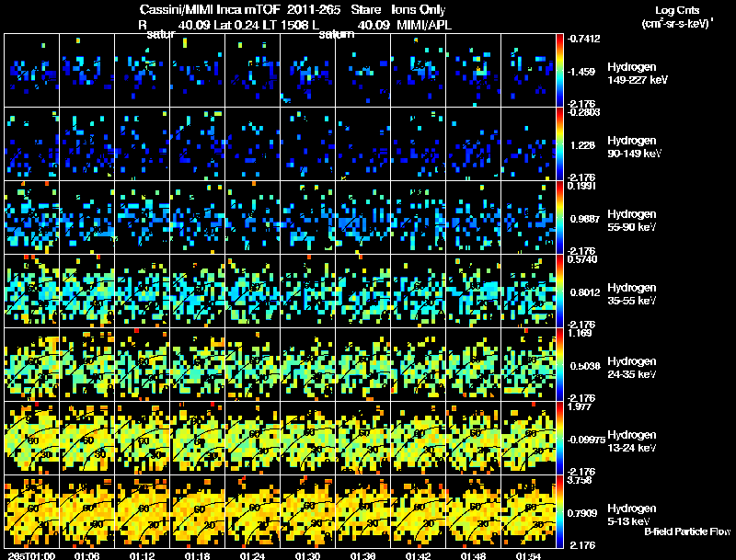Click the B-field Particle Flow text
Image resolution: width=736 pixels, height=560 pixels.
pos(687,531)
